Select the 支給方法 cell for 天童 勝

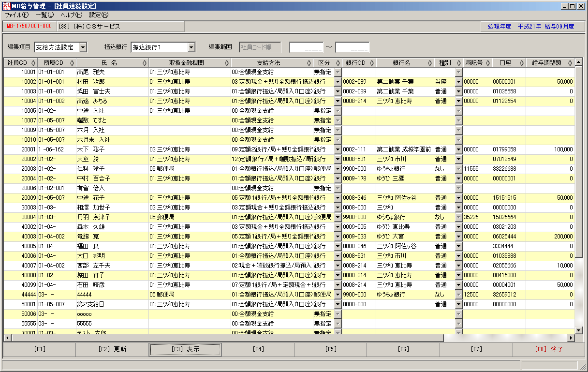(x=272, y=159)
